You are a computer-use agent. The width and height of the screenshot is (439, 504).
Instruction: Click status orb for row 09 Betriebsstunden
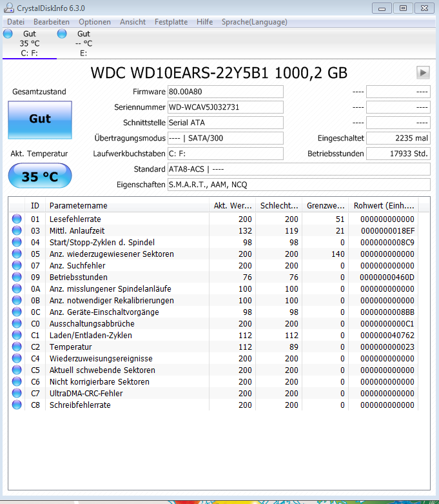pos(17,277)
